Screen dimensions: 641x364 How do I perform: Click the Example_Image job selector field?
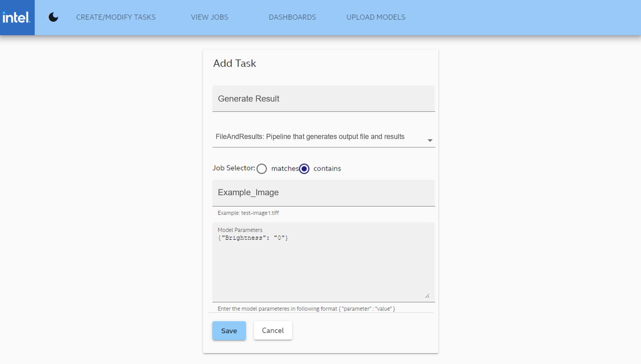pos(324,193)
